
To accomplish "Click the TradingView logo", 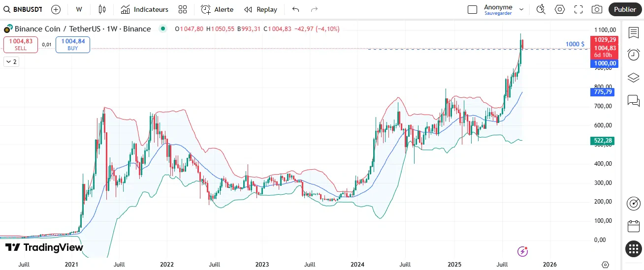I will pos(44,247).
